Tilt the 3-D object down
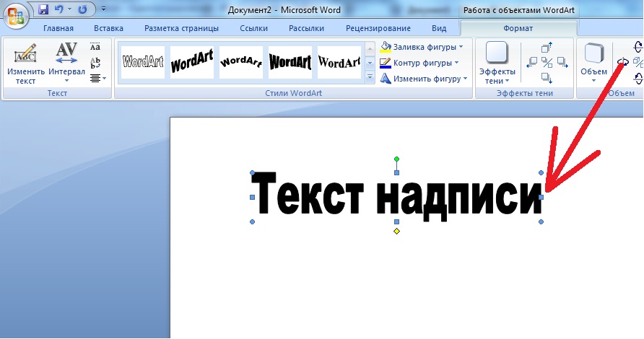Screen dimensions: 644x339 point(638,78)
